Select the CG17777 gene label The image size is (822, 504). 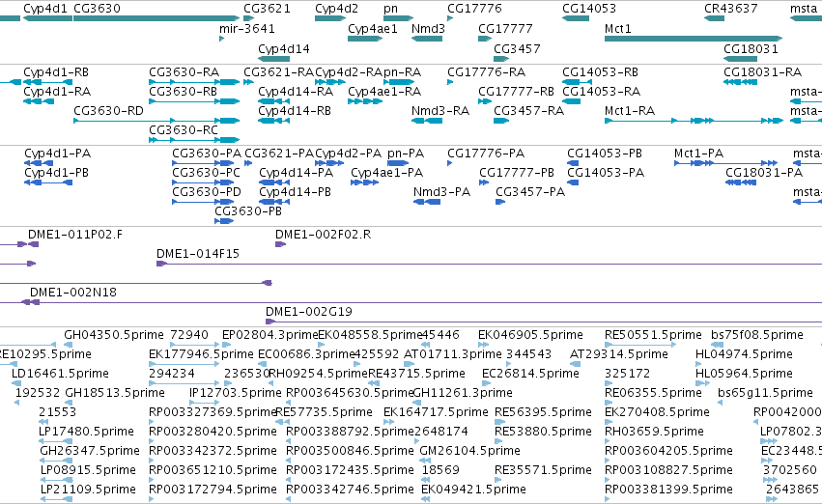[505, 28]
